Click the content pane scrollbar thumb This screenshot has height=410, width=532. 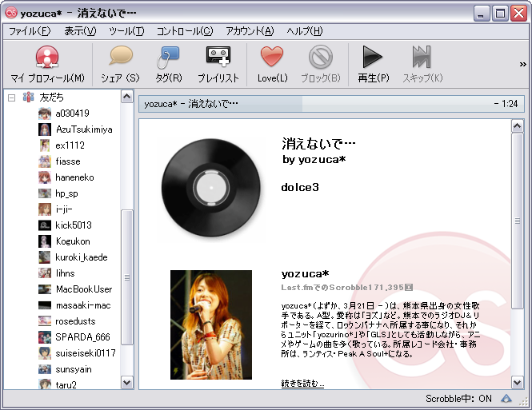pos(517,221)
